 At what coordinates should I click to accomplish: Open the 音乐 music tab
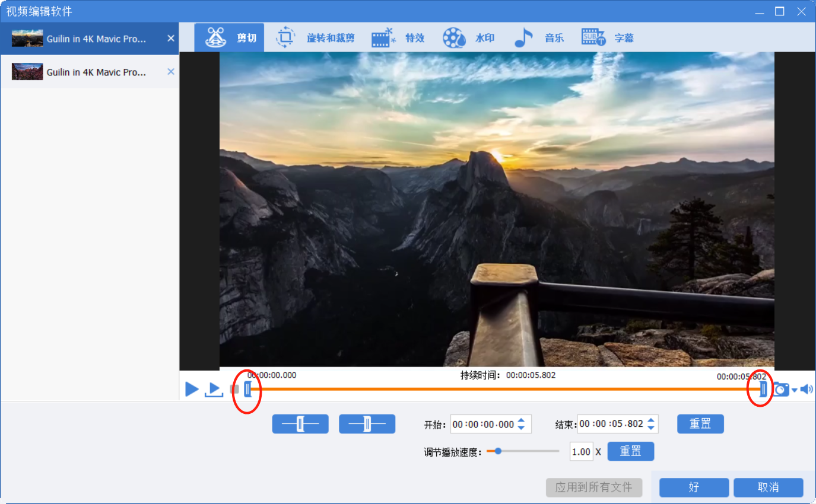point(539,38)
